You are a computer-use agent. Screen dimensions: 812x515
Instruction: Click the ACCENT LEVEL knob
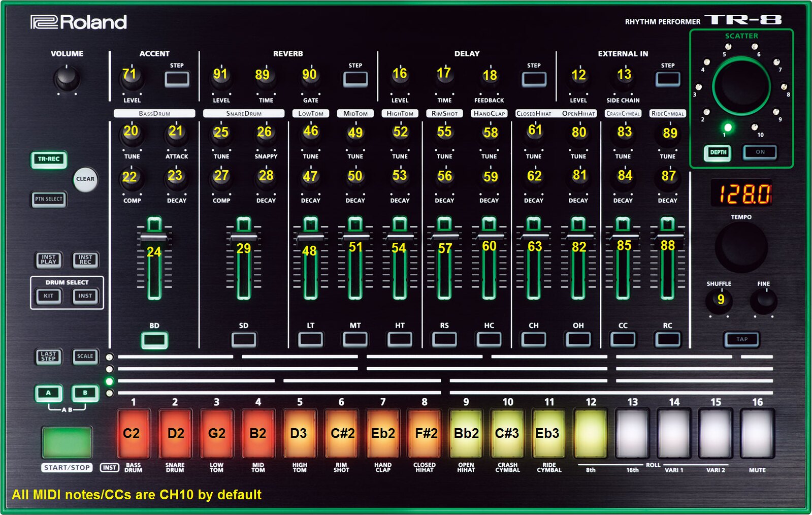pos(132,77)
